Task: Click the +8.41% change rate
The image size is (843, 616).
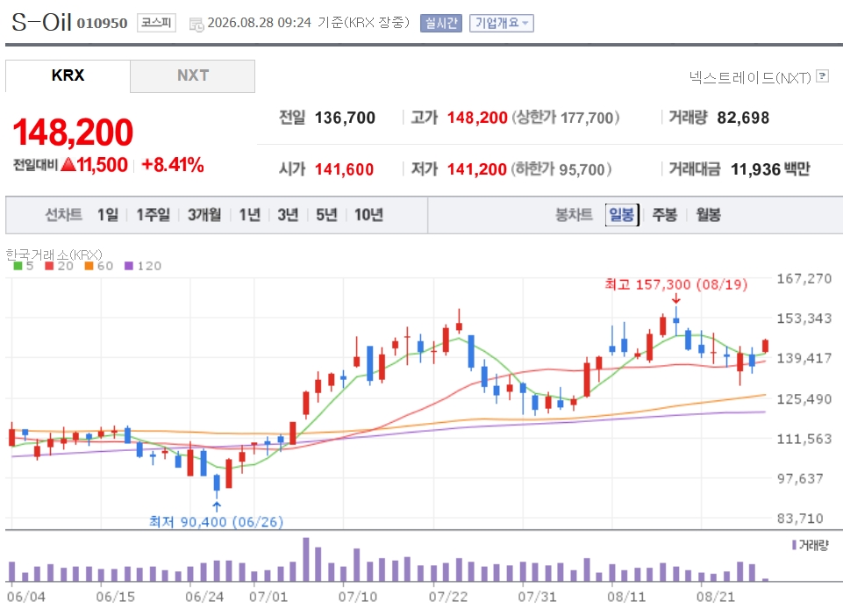Action: click(x=172, y=165)
